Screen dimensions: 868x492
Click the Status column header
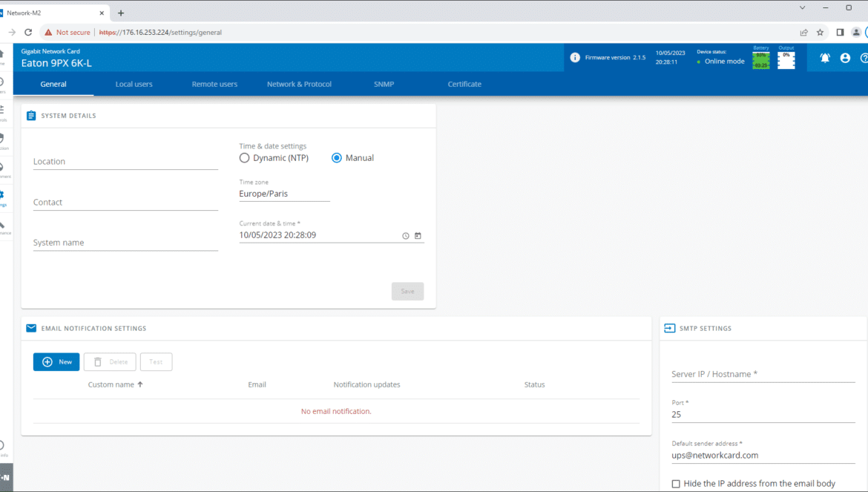534,384
